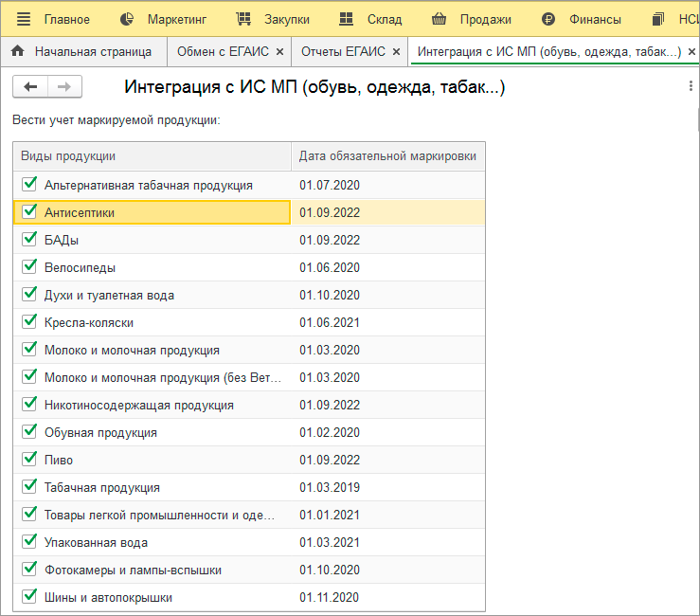The height and width of the screenshot is (616, 700).
Task: Go back with the left arrow
Action: 30,86
